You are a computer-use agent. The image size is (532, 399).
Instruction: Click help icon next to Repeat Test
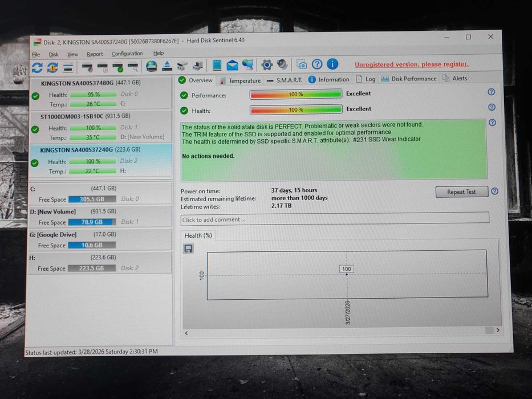tap(495, 191)
